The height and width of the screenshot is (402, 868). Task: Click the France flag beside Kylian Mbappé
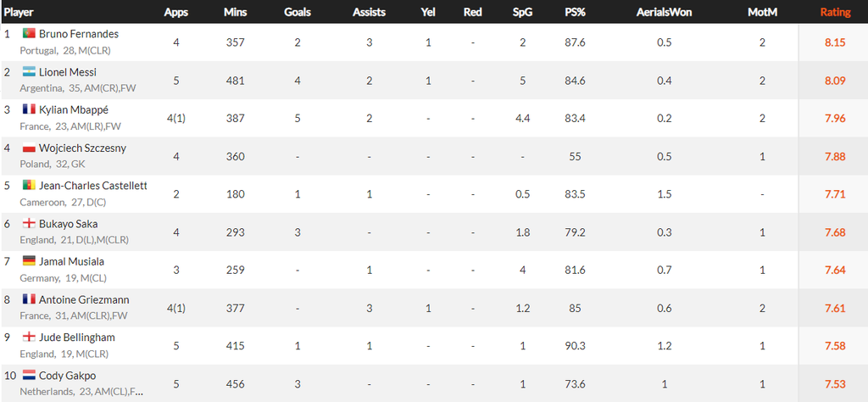(x=28, y=109)
